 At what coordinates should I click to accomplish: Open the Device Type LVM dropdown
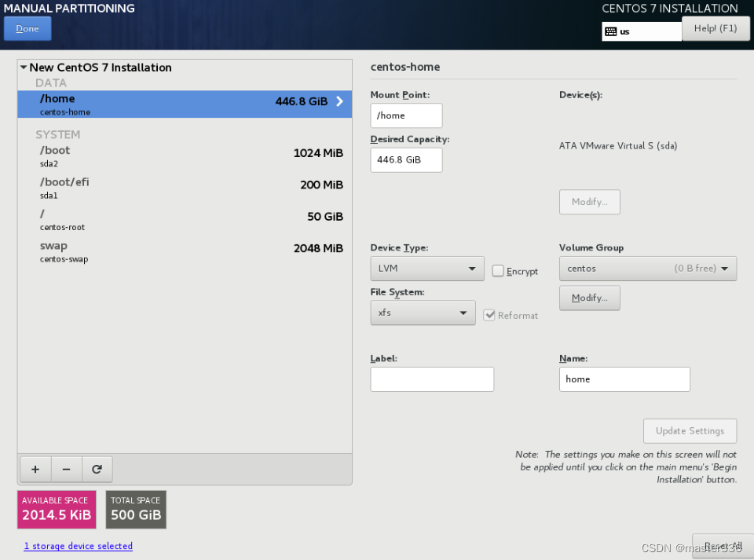427,269
